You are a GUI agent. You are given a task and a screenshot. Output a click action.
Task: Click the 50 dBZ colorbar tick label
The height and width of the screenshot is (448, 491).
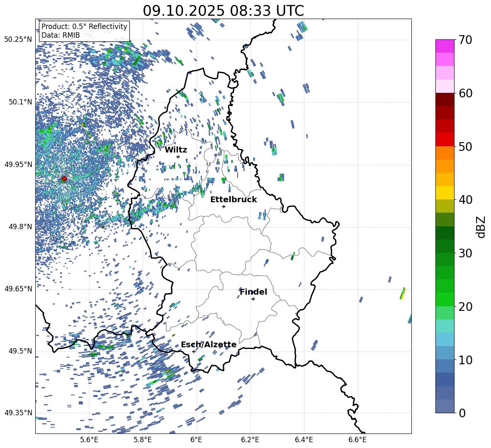tap(465, 146)
